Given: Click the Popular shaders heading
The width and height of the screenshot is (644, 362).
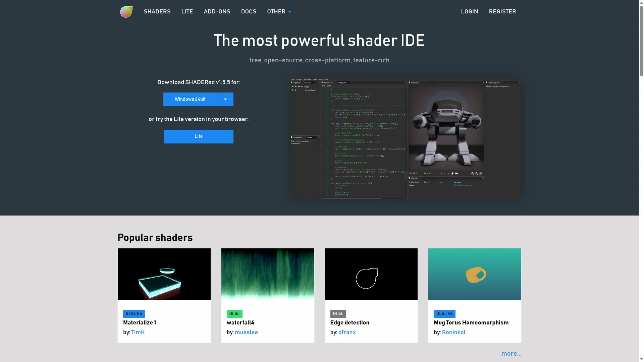Looking at the screenshot, I should pos(155,238).
